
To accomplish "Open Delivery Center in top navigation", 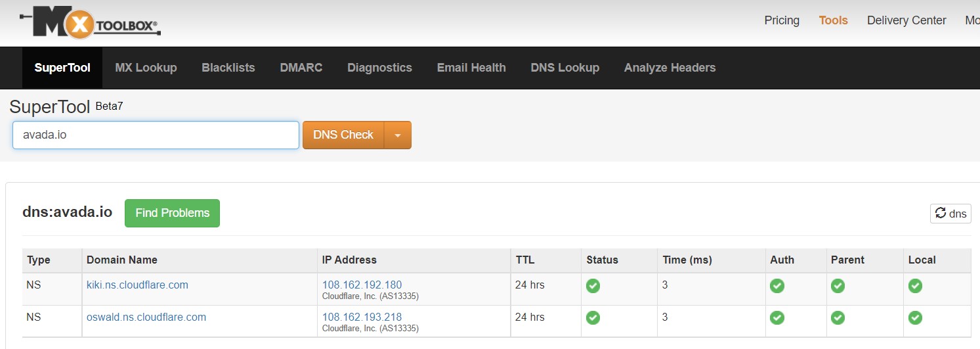I will 906,20.
